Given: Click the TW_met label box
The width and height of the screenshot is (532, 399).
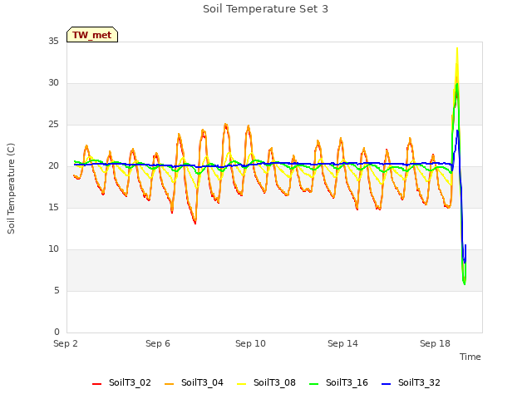Looking at the screenshot, I should coord(92,35).
